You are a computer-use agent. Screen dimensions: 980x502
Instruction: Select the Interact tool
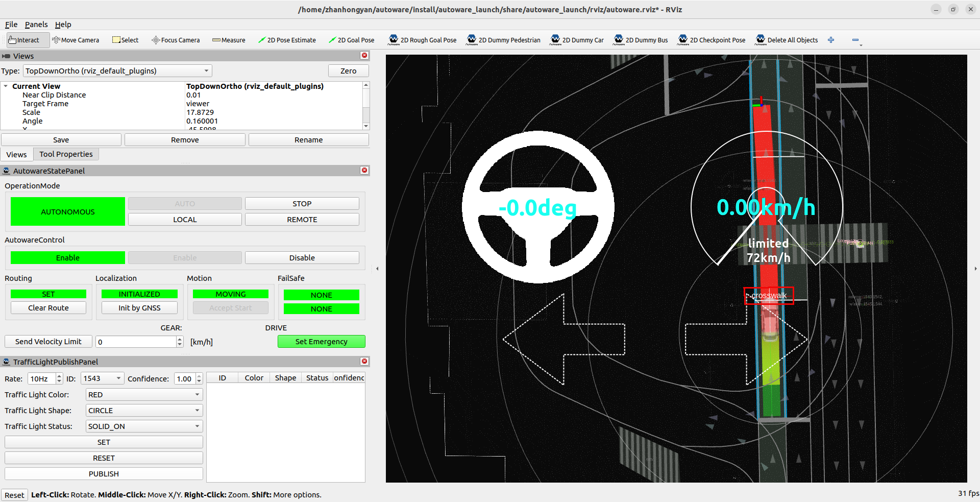(28, 40)
